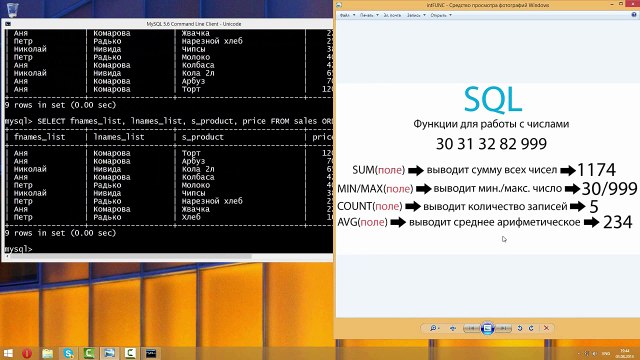Viewport: 640px width, 360px height.
Task: Click MySQL Command Line Client window icon
Action: (8, 24)
